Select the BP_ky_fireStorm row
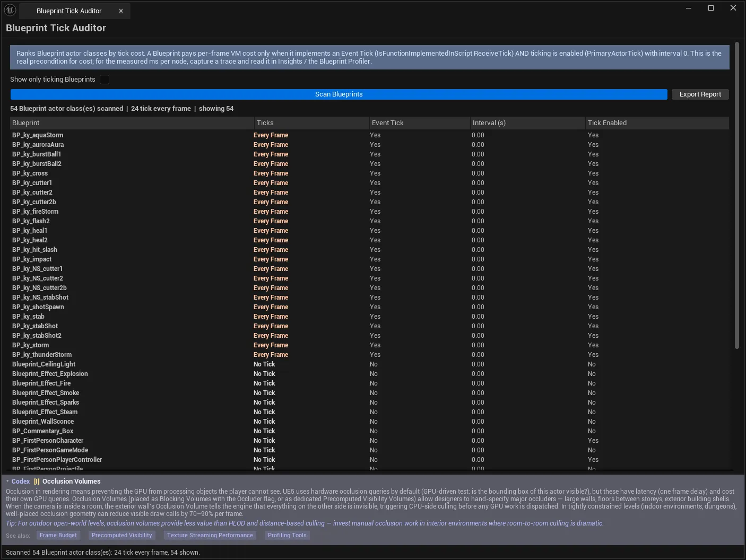 [369, 212]
